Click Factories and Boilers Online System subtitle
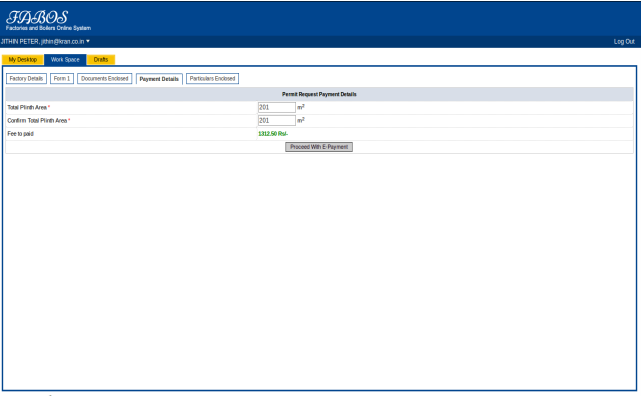Screen dimensions: 641x396 tap(48, 28)
